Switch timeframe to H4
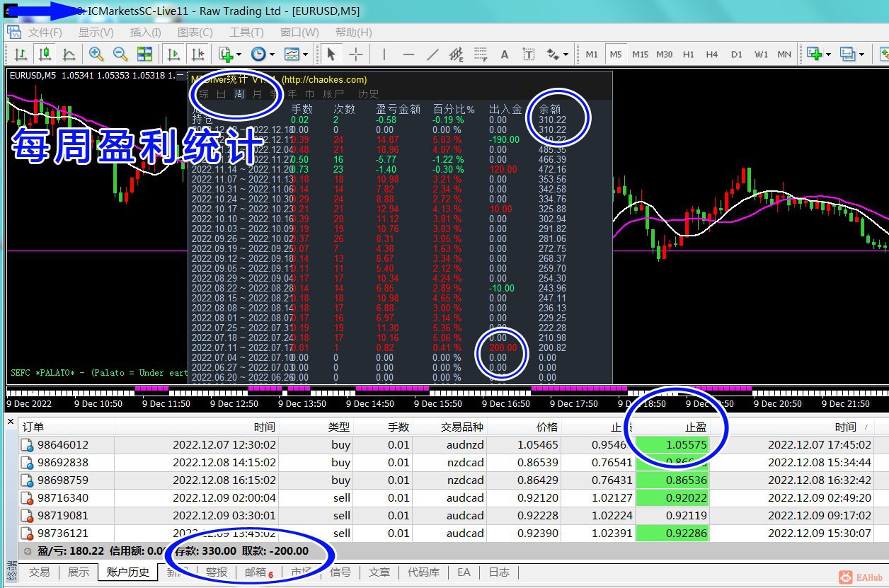This screenshot has height=588, width=889. 712,54
